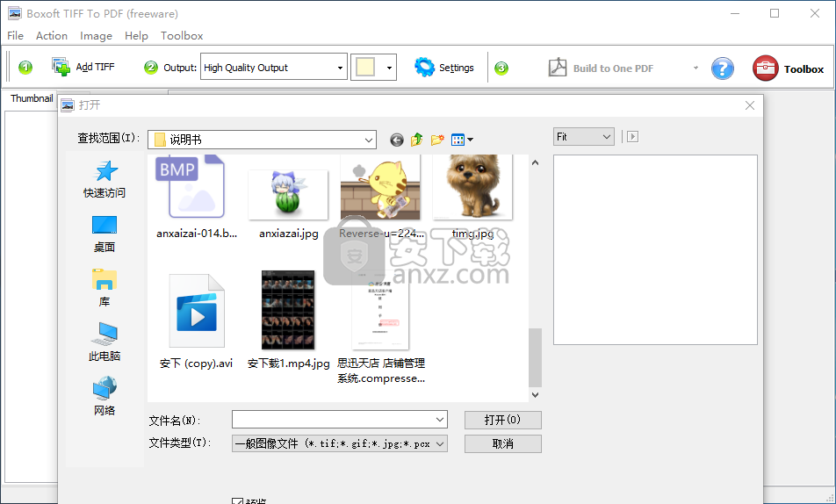Open the Action menu

point(52,36)
